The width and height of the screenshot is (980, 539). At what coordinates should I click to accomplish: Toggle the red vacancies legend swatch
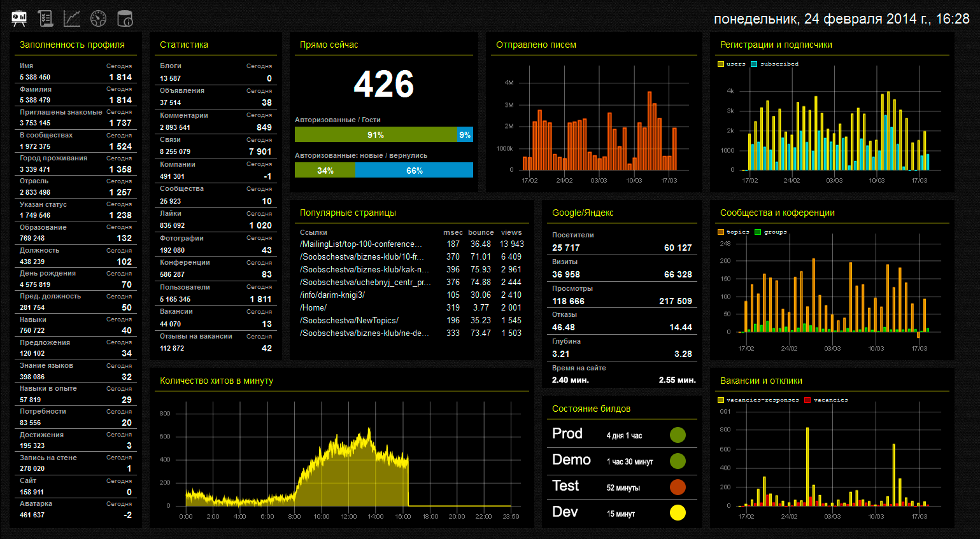807,400
